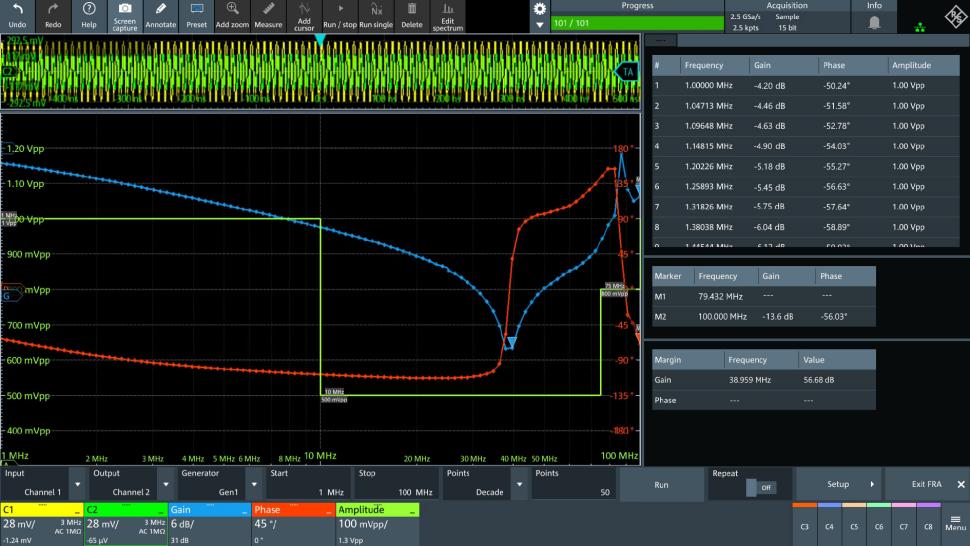Toggle the Gain trace badge

pos(209,510)
